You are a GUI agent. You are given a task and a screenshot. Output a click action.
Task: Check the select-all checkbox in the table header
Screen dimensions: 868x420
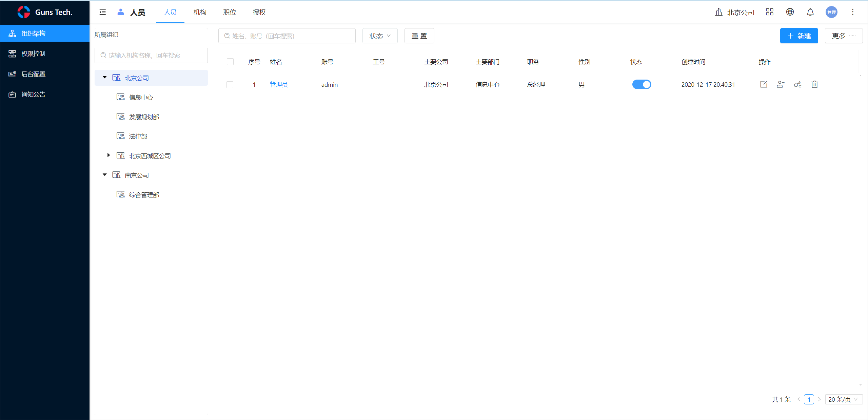point(230,62)
